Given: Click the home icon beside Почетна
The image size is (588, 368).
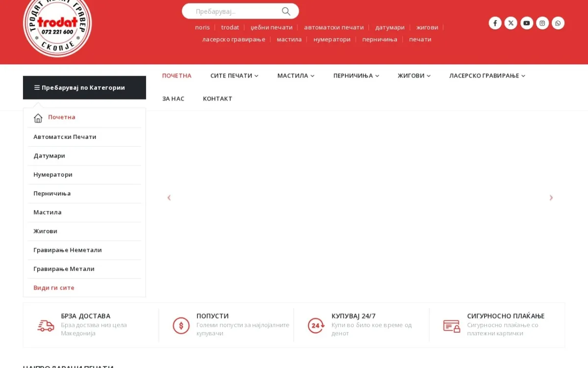Looking at the screenshot, I should point(38,118).
